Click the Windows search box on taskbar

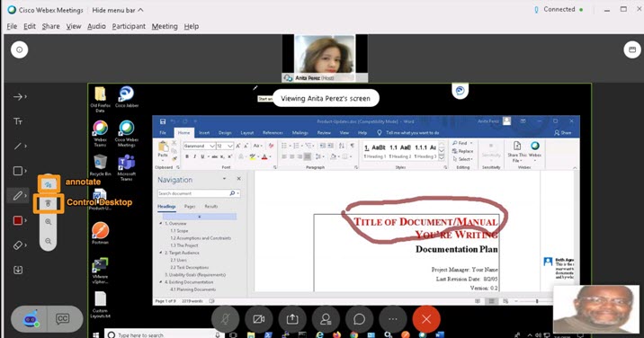(x=163, y=334)
